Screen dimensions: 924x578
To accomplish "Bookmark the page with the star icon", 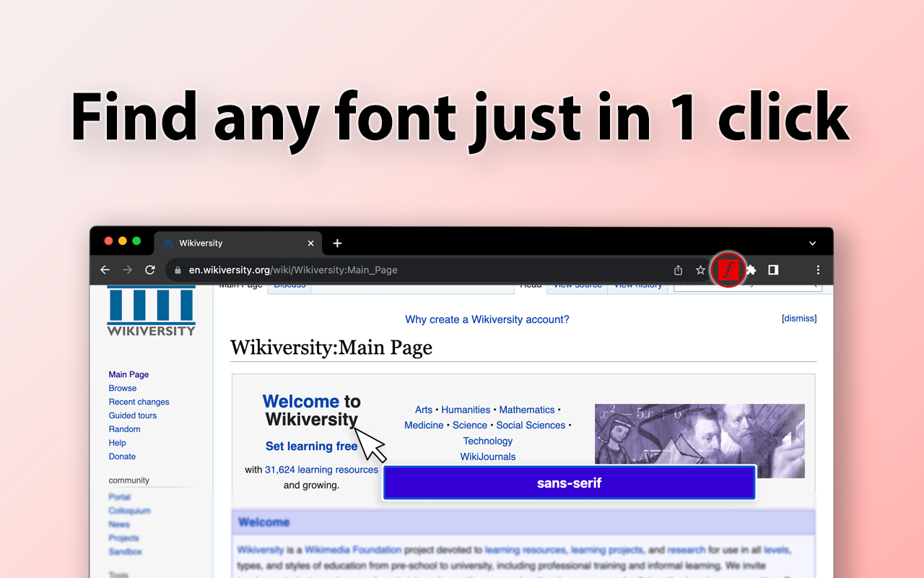I will click(x=699, y=269).
